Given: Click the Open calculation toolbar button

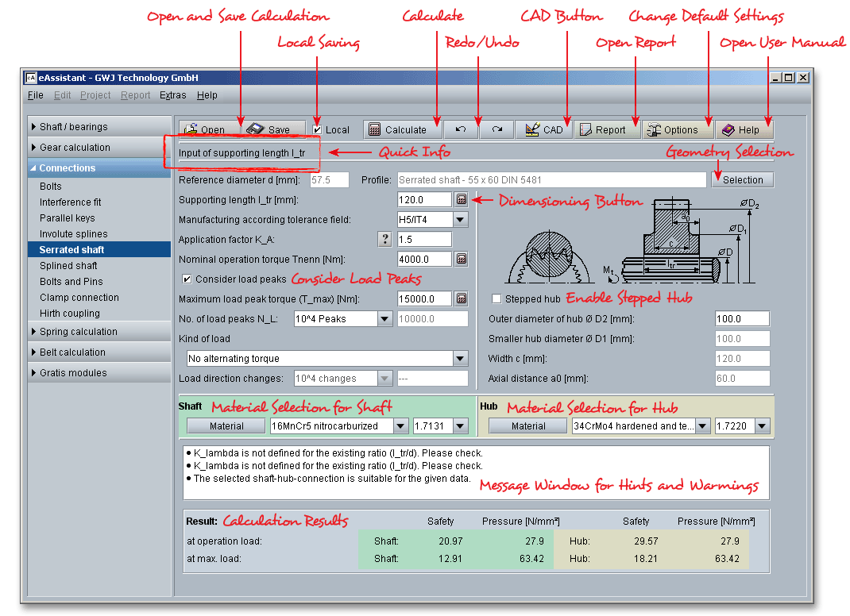Looking at the screenshot, I should pyautogui.click(x=210, y=129).
